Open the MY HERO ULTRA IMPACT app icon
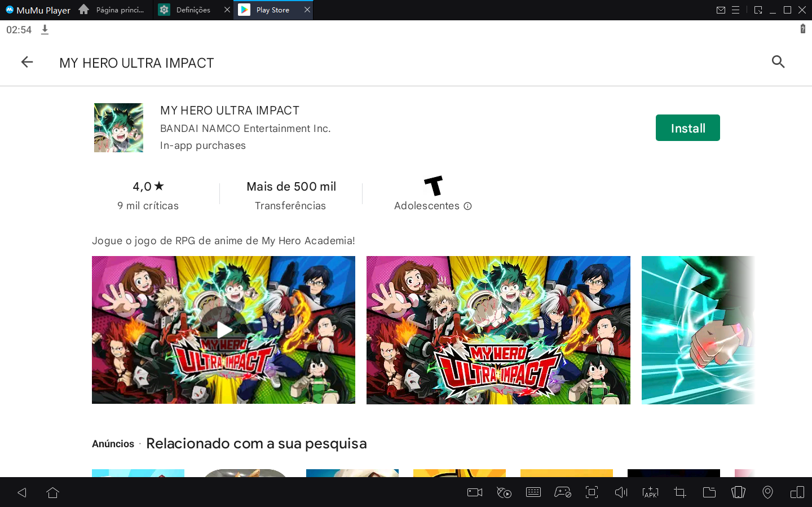This screenshot has height=507, width=812. pos(118,127)
